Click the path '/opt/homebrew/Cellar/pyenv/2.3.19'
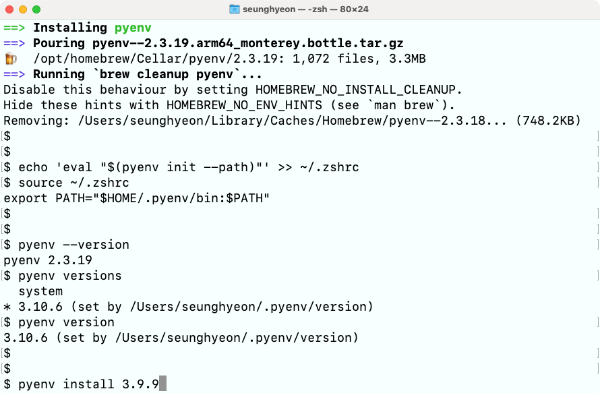Viewport: 600px width, 394px height. click(155, 59)
